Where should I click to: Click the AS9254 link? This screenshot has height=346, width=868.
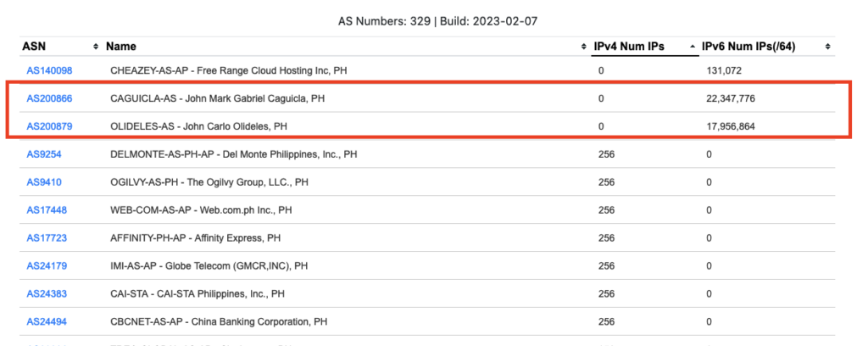[44, 154]
